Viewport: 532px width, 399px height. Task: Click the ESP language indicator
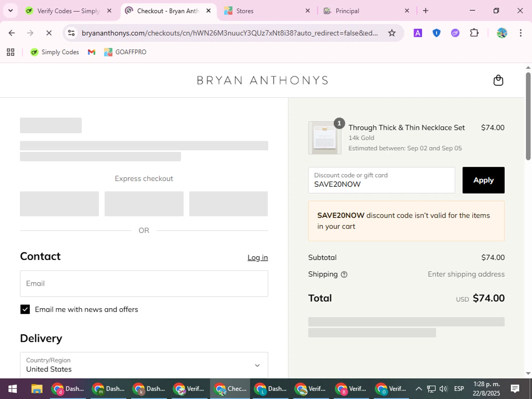click(459, 389)
